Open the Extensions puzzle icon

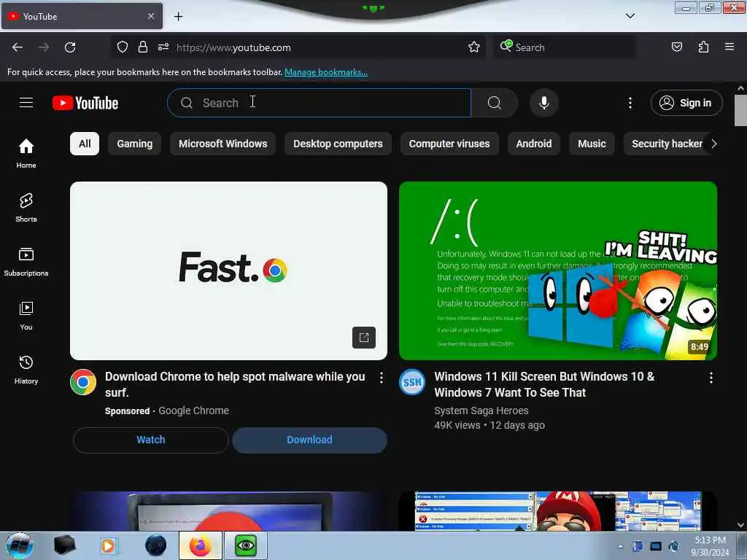[x=703, y=47]
